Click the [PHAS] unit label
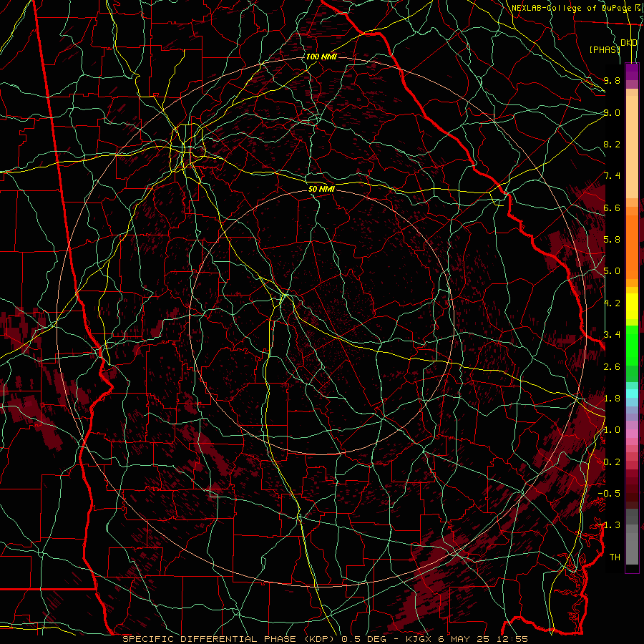644x644 pixels. (x=605, y=49)
